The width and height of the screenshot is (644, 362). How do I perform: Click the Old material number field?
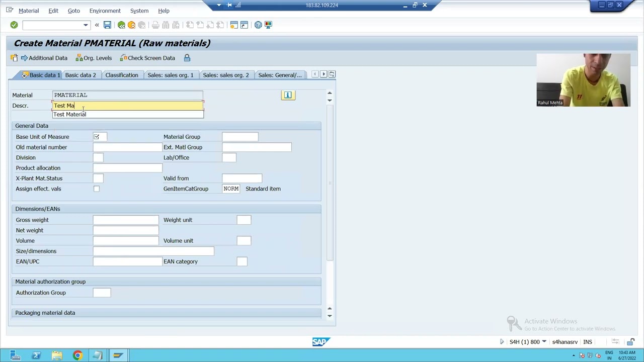click(128, 147)
